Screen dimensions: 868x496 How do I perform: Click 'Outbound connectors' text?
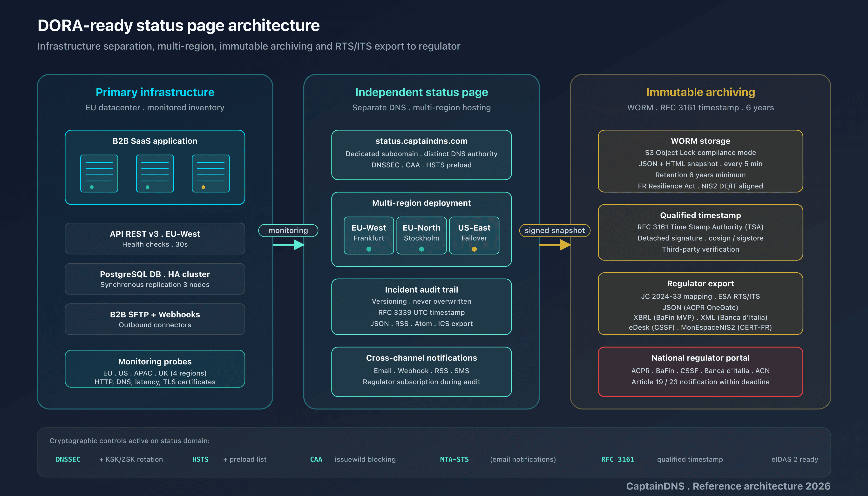tap(155, 325)
